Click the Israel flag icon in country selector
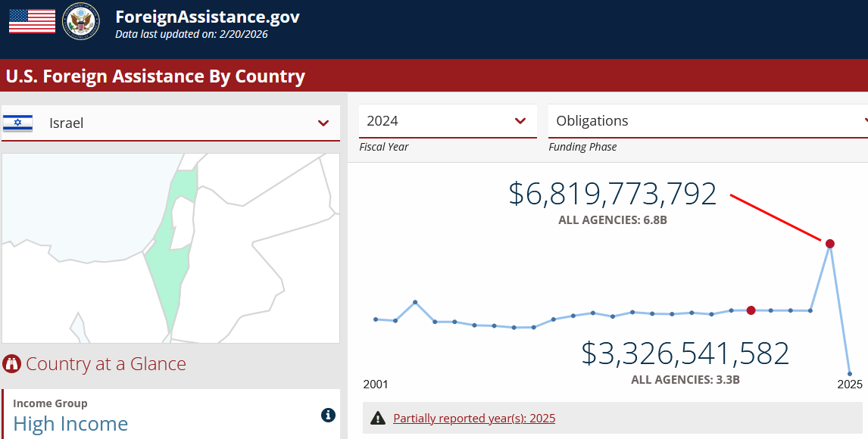This screenshot has height=439, width=868. 17,123
